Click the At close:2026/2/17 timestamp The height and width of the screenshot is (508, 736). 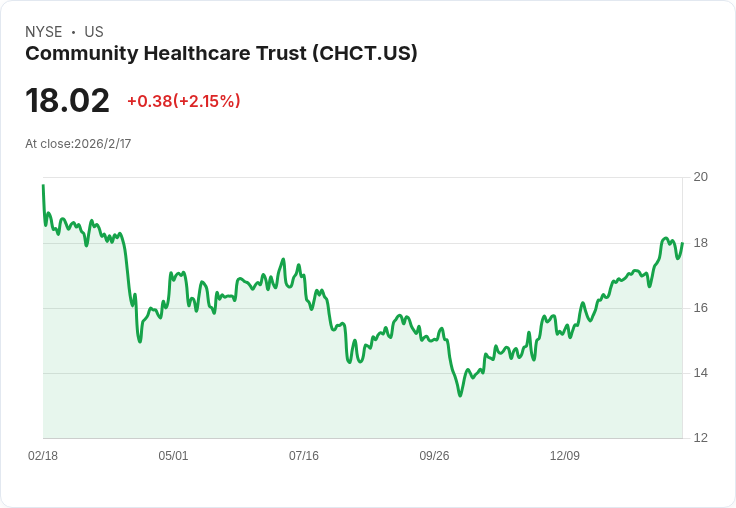point(78,144)
